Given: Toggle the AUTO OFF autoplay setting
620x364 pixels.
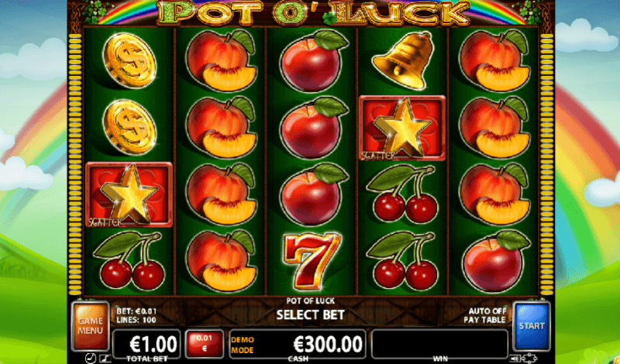Looking at the screenshot, I should pos(487,311).
